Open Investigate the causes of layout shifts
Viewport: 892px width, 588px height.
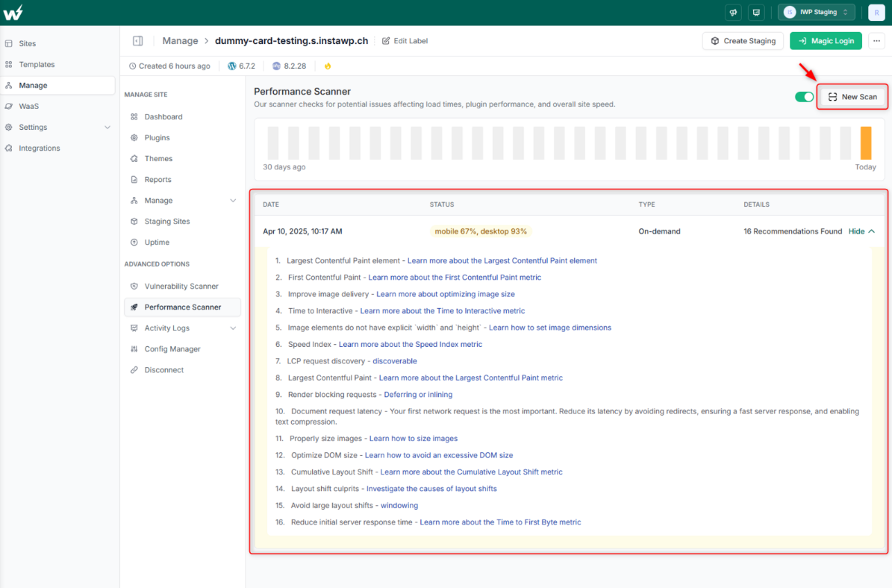tap(431, 489)
